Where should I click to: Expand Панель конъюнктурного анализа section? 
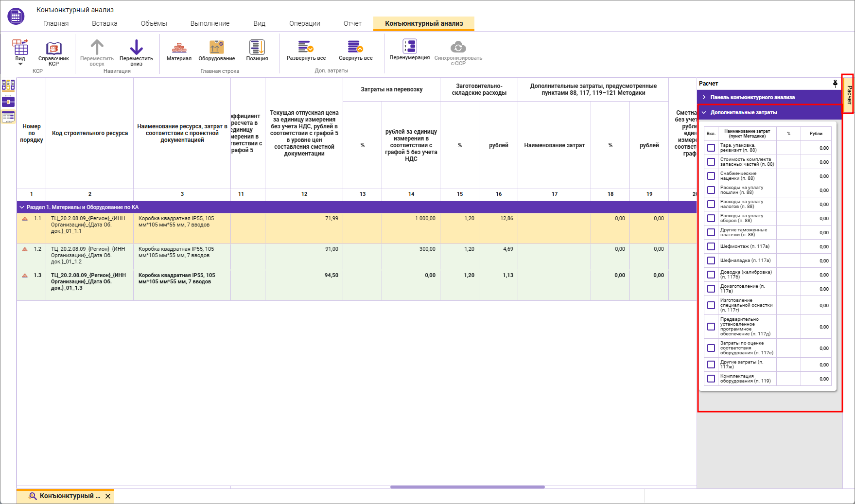(704, 97)
